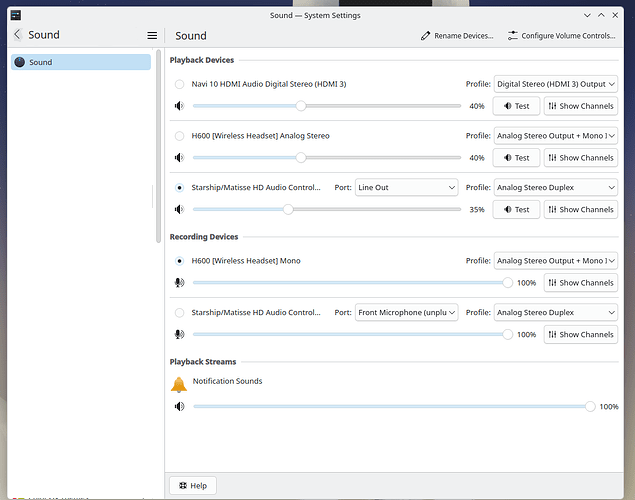
Task: Go back using the sidebar back arrow
Action: tap(17, 35)
